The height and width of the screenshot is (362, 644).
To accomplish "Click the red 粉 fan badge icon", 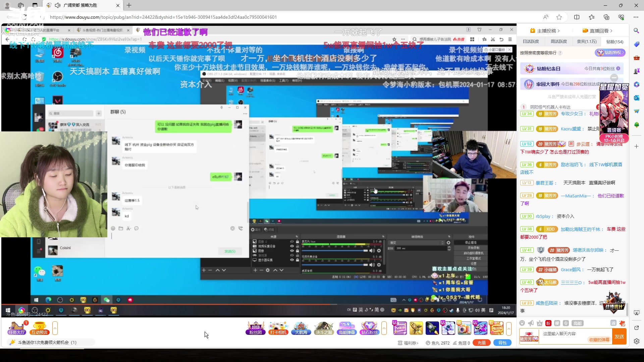I will [x=548, y=323].
